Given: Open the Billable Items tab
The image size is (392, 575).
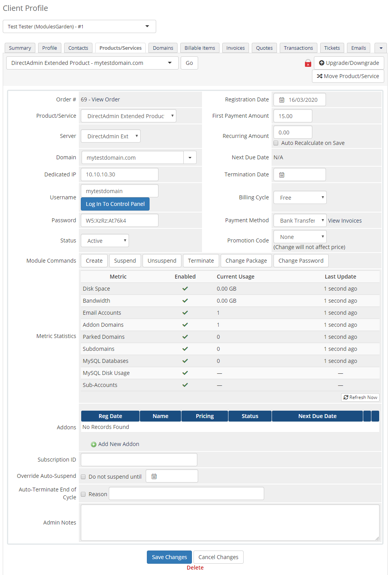Looking at the screenshot, I should pyautogui.click(x=200, y=48).
